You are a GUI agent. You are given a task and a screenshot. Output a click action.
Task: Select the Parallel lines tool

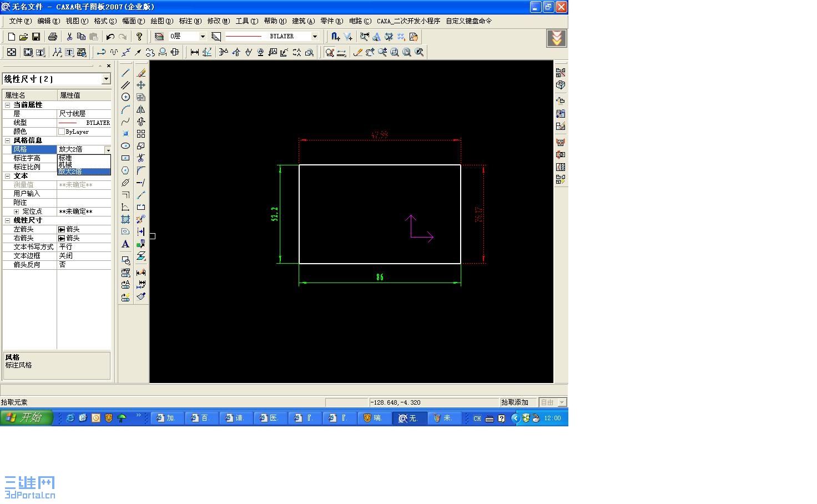pyautogui.click(x=125, y=85)
